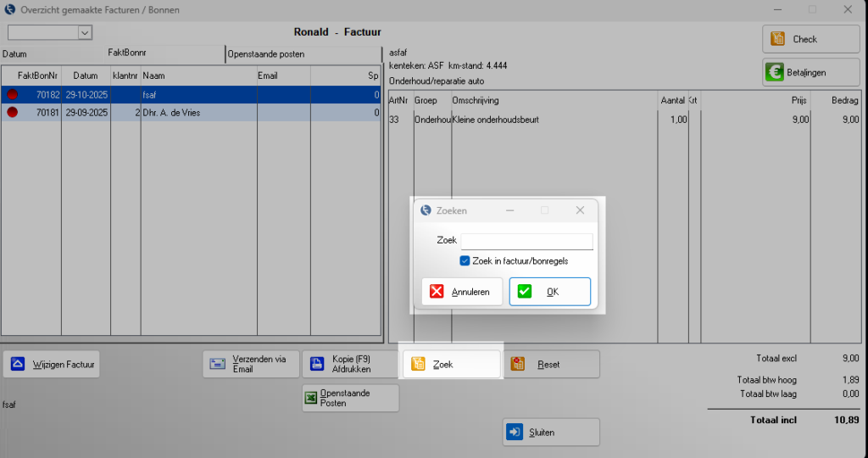Click the Reset button icon

click(518, 365)
